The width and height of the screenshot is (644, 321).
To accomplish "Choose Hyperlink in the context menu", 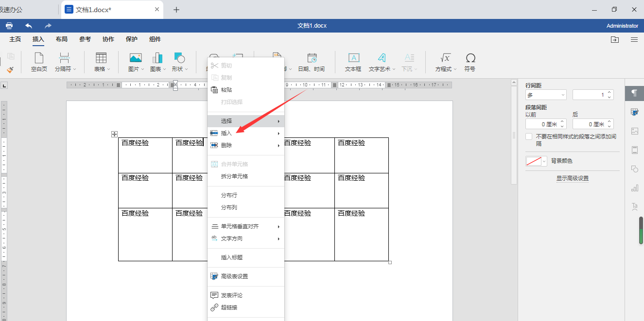I will (x=246, y=307).
